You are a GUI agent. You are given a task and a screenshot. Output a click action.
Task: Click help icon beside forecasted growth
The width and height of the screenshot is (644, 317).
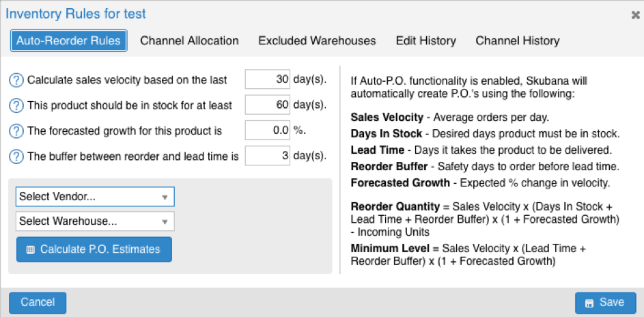click(x=16, y=130)
